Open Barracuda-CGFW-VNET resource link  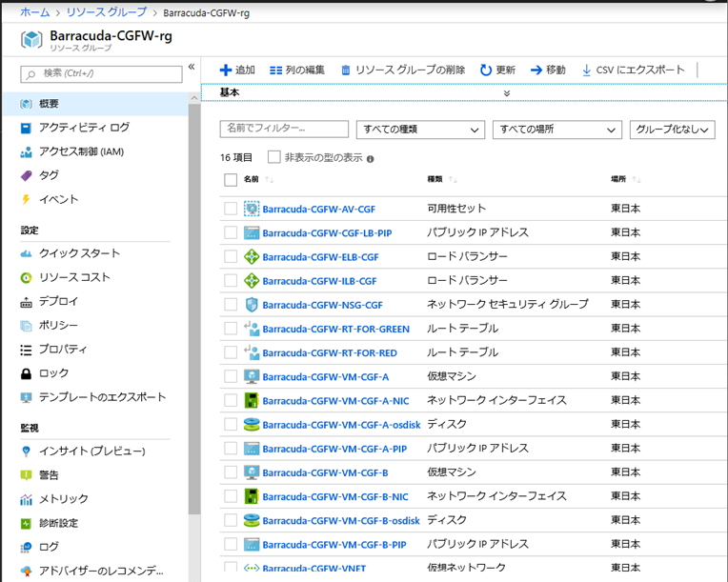click(314, 569)
